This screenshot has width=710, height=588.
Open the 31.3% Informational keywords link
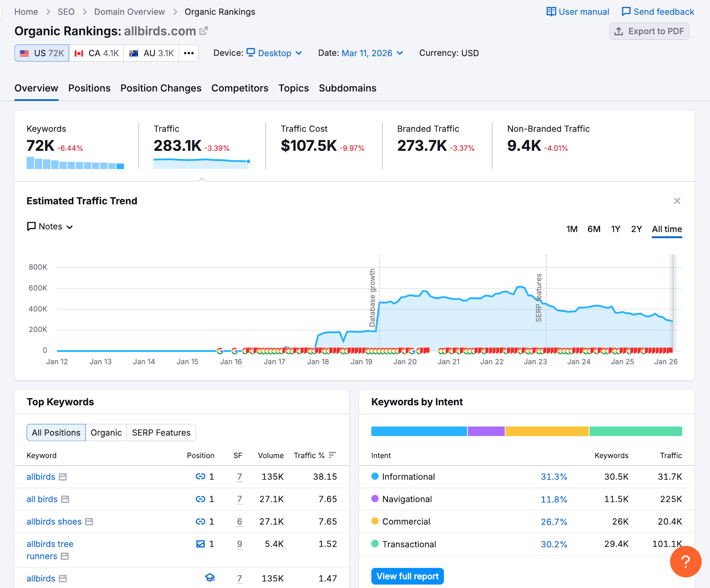pos(553,477)
